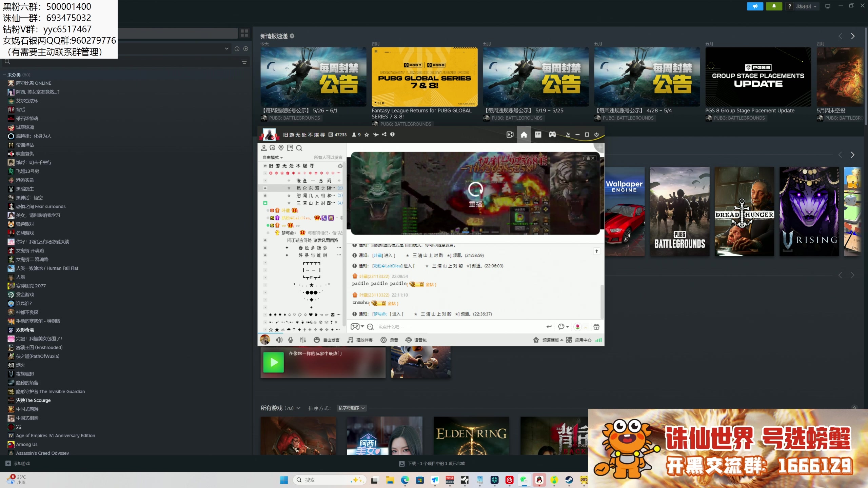Open 应用中心 app center
The height and width of the screenshot is (488, 868).
point(578,340)
